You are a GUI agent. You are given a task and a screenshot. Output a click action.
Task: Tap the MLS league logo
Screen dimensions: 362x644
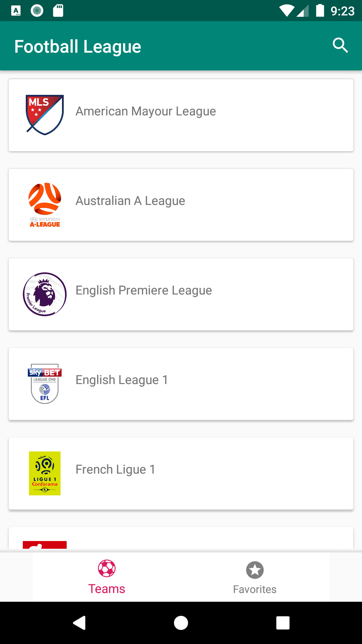(x=45, y=115)
